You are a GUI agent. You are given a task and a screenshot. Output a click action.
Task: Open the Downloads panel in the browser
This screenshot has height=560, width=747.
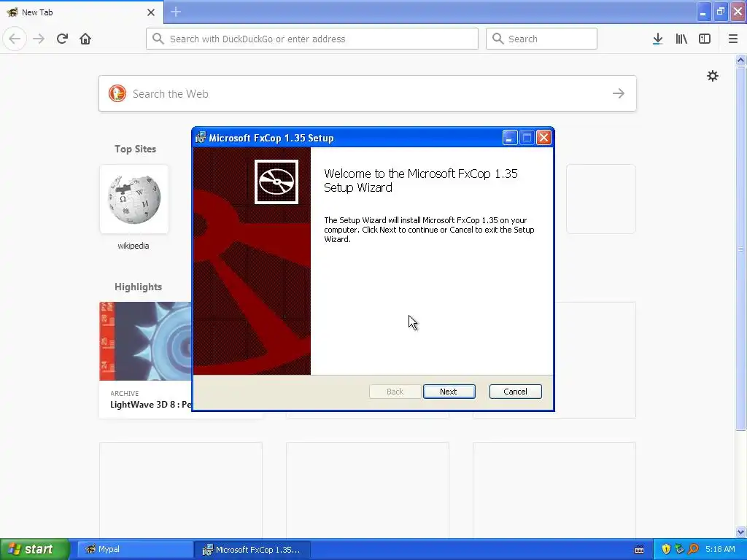tap(657, 39)
